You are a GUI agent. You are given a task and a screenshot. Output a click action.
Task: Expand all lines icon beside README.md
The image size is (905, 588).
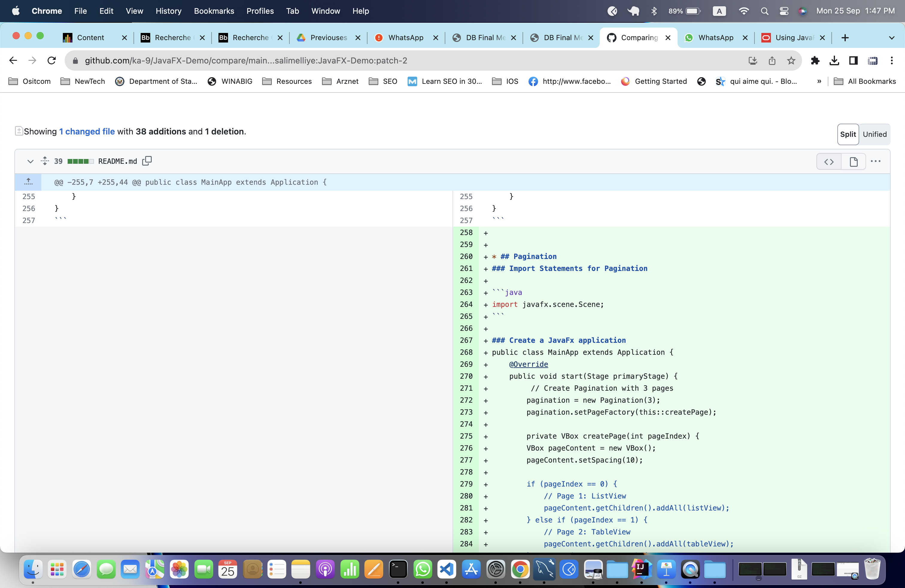[x=45, y=161]
